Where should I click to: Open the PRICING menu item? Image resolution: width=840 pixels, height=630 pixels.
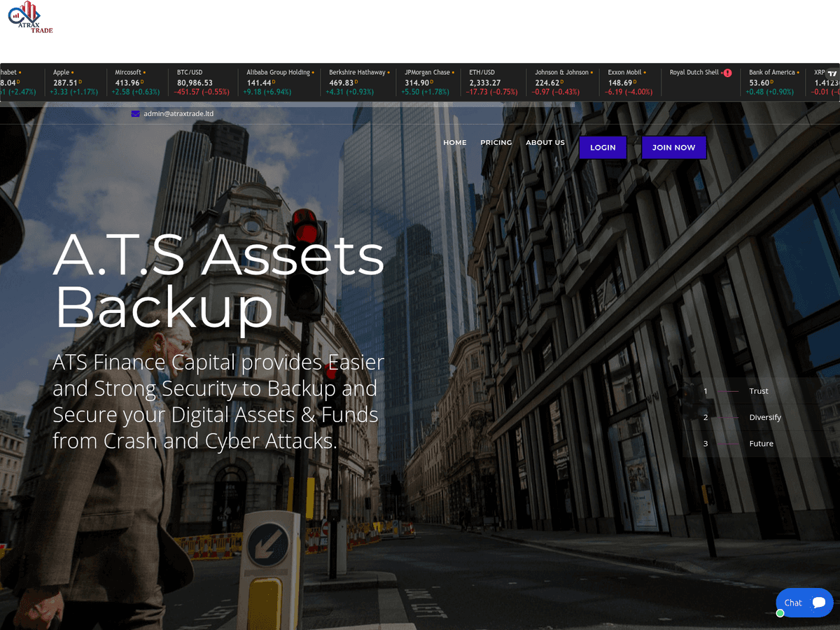(496, 143)
